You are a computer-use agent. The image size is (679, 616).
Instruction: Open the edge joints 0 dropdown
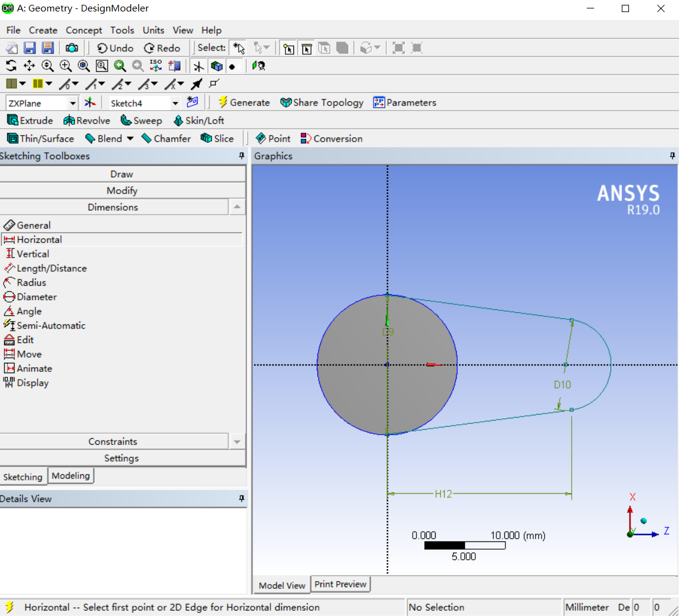pyautogui.click(x=75, y=84)
